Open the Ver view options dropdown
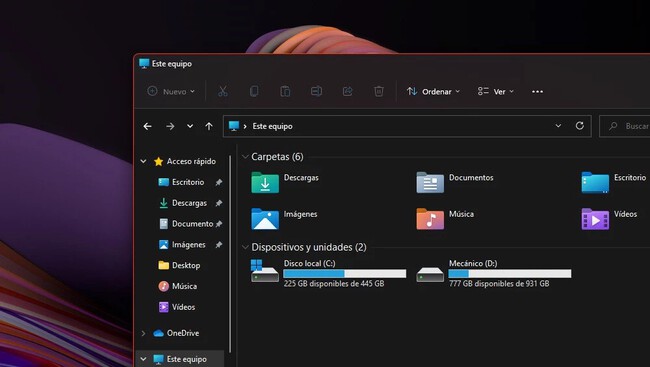 [x=495, y=92]
